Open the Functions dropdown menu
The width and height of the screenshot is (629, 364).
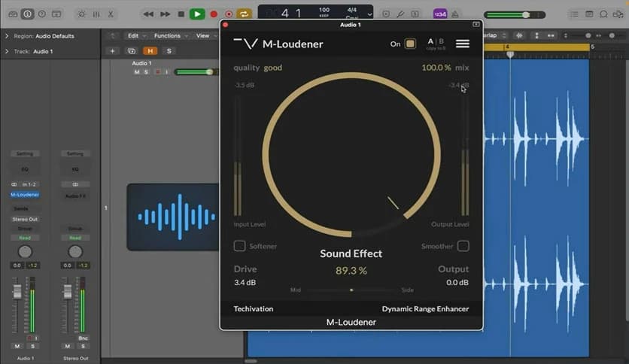[x=167, y=35]
